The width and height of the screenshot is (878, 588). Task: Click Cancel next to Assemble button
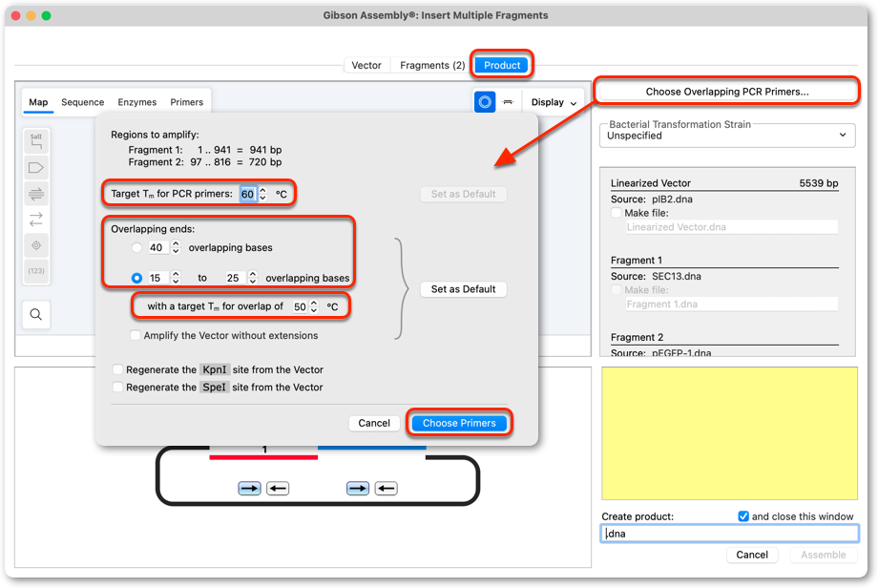[751, 555]
